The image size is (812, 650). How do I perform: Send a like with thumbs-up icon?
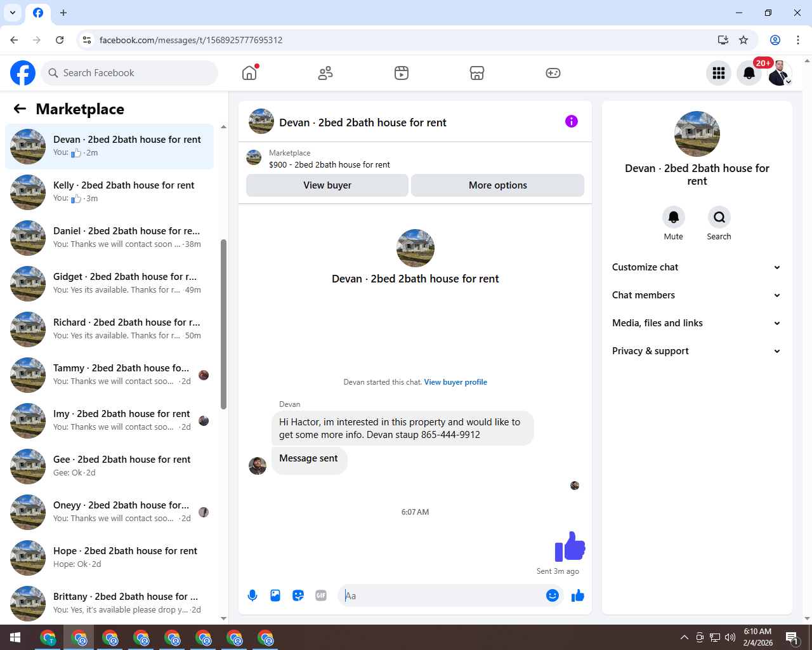[578, 595]
